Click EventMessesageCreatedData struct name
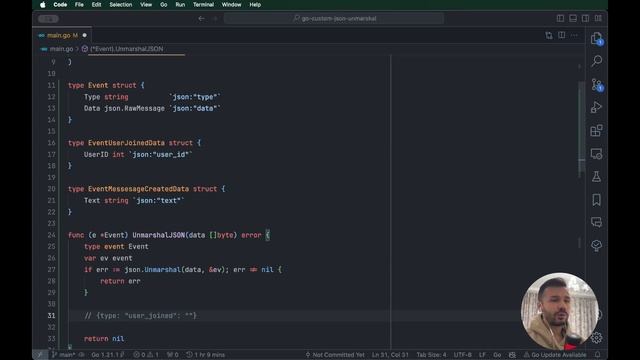 138,189
